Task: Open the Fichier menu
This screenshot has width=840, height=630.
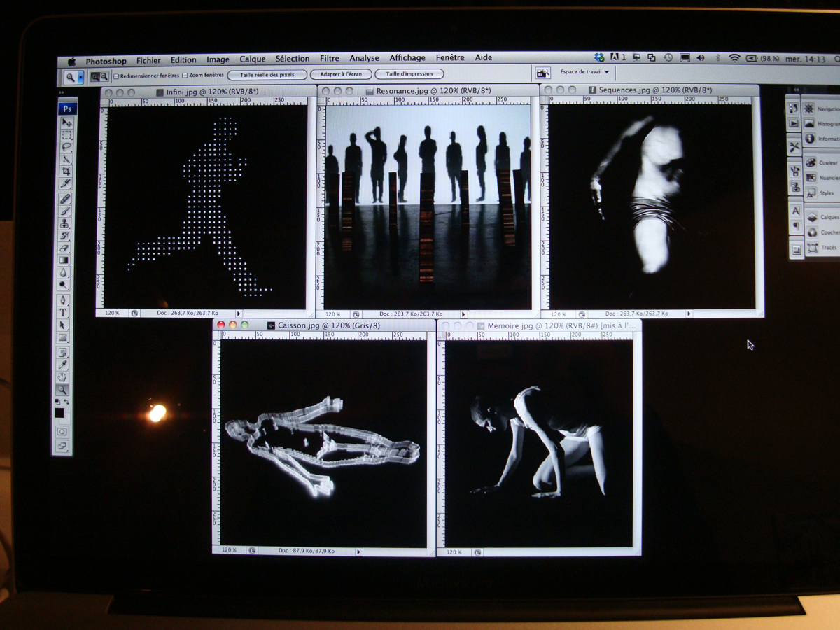Action: click(x=148, y=61)
